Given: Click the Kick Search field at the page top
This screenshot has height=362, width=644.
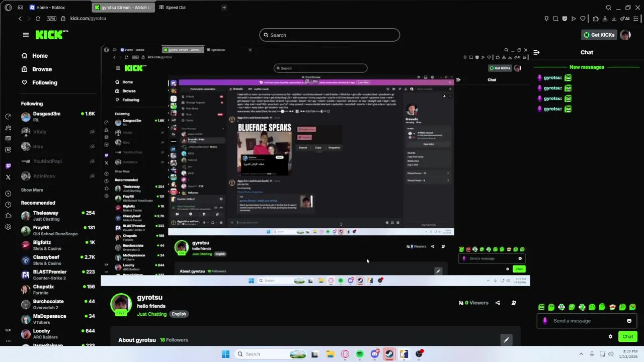Looking at the screenshot, I should coord(330,35).
